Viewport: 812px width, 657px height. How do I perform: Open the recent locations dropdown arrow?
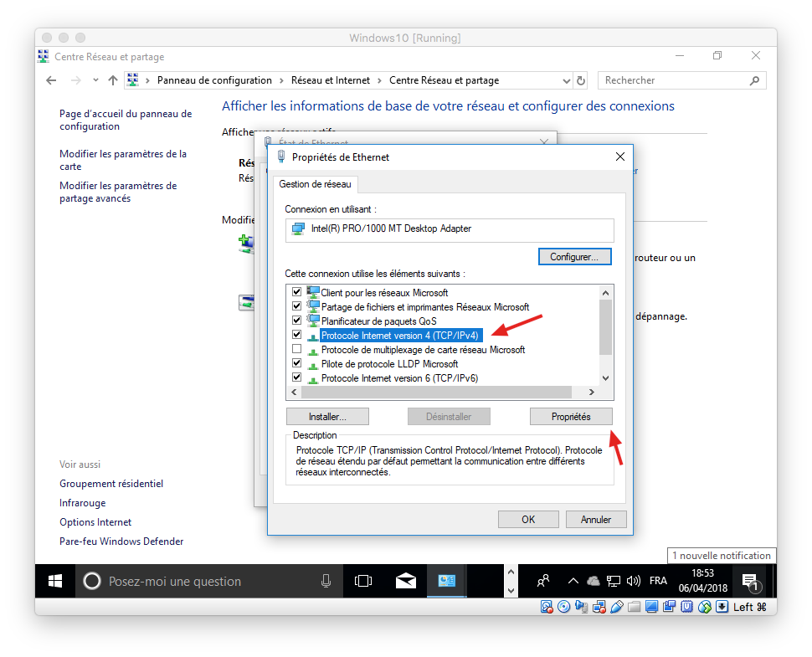[x=95, y=80]
